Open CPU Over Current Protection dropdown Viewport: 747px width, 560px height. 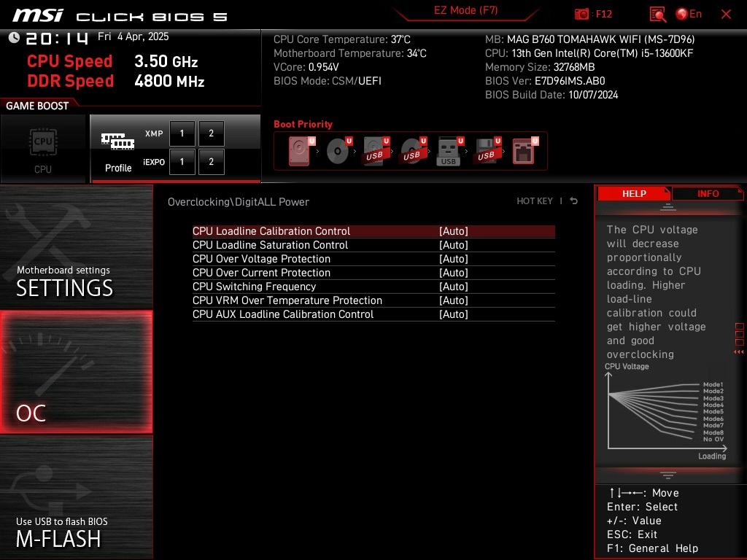[373, 273]
